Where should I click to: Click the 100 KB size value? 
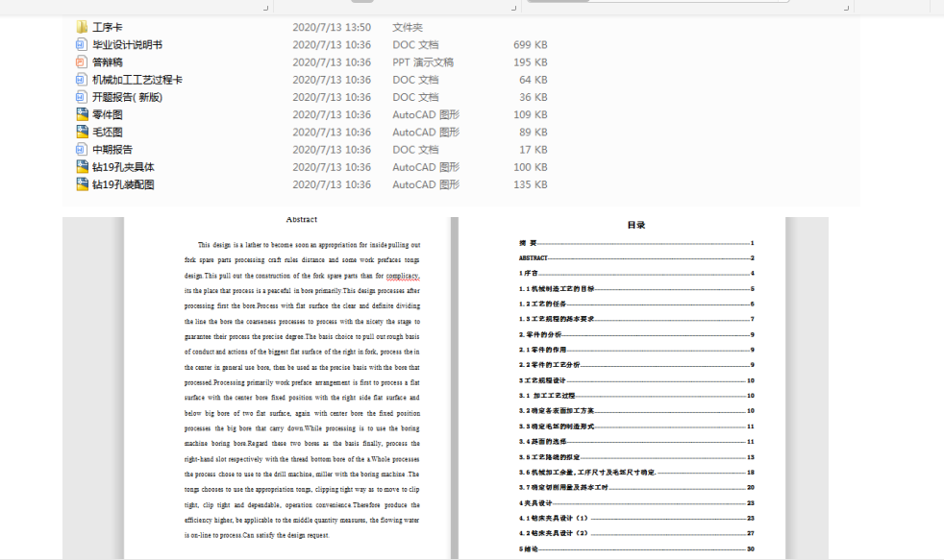pos(531,166)
